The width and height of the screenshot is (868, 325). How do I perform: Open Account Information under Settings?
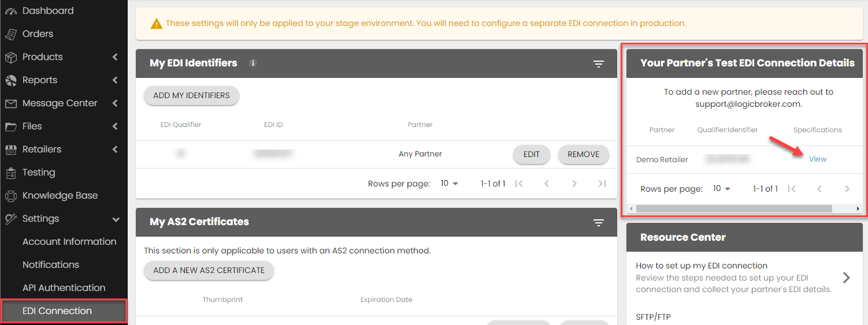click(69, 241)
